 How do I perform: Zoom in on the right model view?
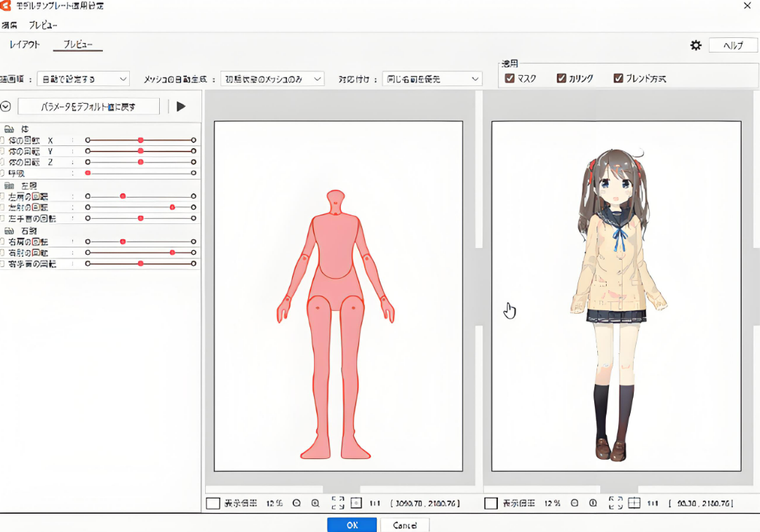coord(593,503)
